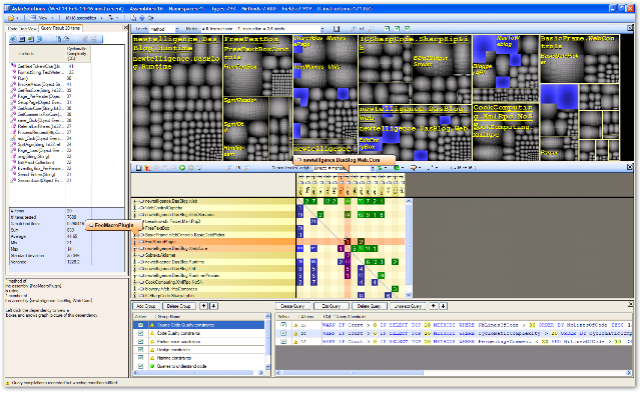Switch to the Query Result tab
Screen dimensions: 640x393
point(60,28)
